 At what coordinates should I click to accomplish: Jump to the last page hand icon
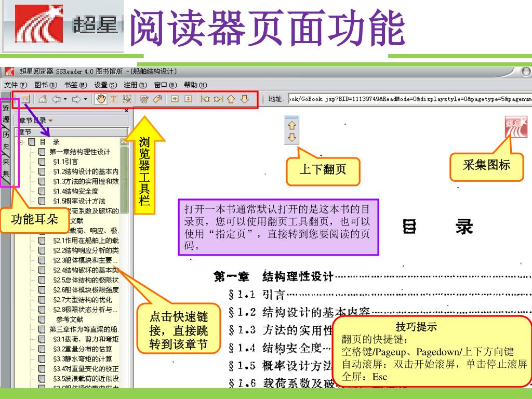click(218, 99)
